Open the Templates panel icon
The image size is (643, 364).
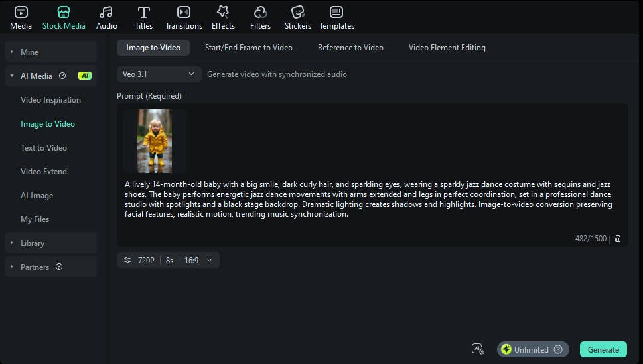pyautogui.click(x=336, y=13)
